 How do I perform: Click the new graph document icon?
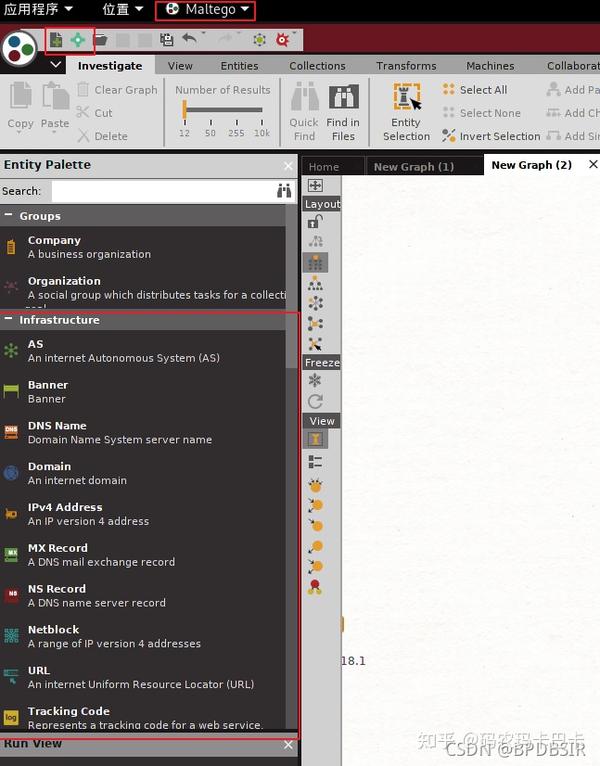pyautogui.click(x=56, y=40)
